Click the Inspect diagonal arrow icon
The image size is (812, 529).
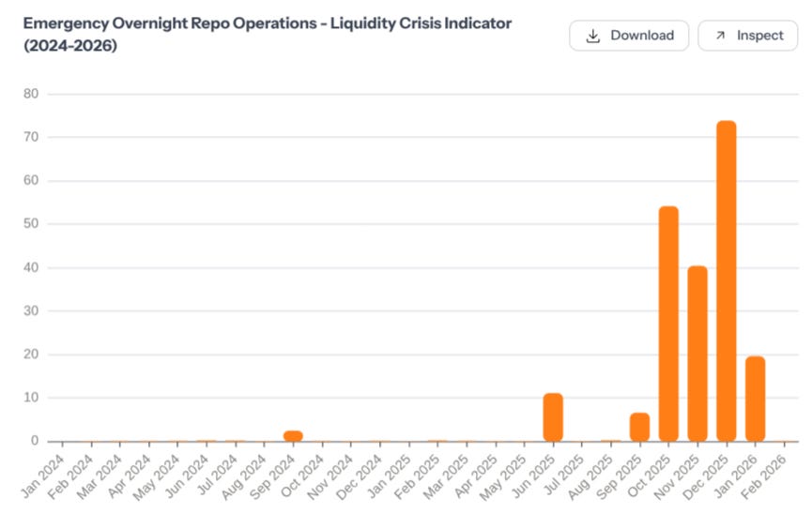720,36
